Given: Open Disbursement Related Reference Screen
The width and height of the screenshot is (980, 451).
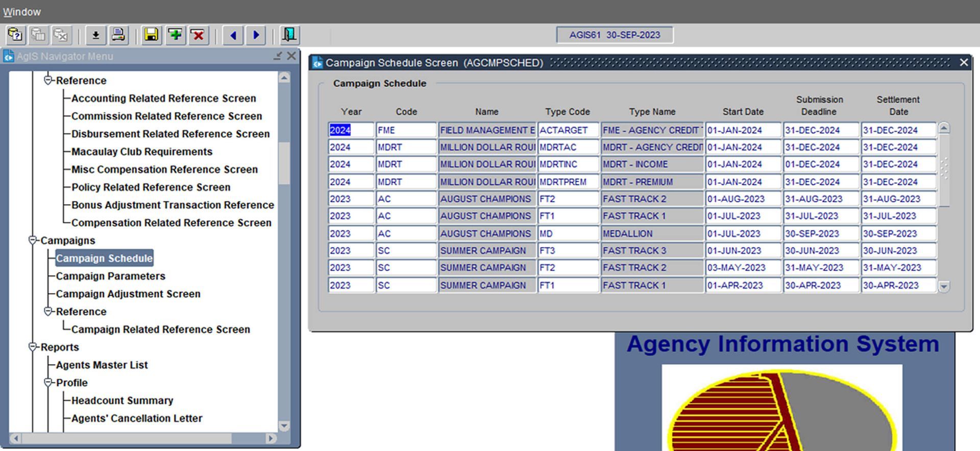Looking at the screenshot, I should pos(170,134).
